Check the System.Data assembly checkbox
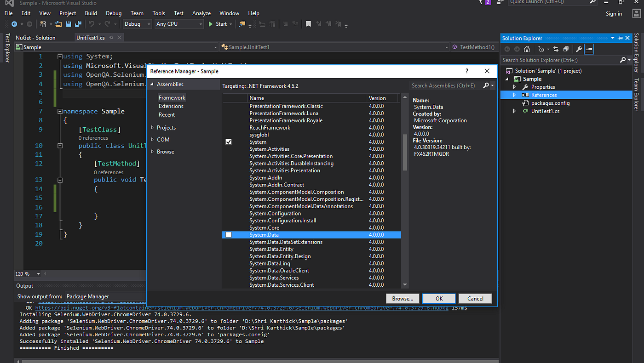 click(x=229, y=235)
